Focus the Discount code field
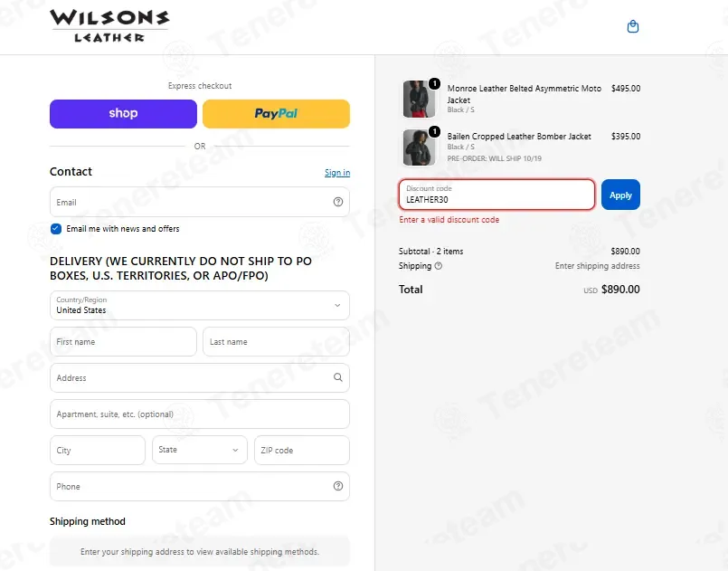Viewport: 728px width, 571px height. (496, 195)
